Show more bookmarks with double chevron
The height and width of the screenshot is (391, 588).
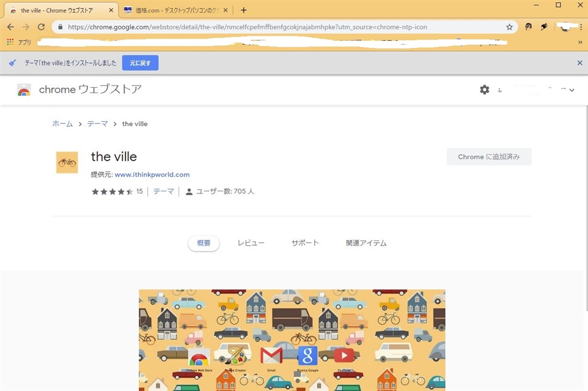point(580,42)
